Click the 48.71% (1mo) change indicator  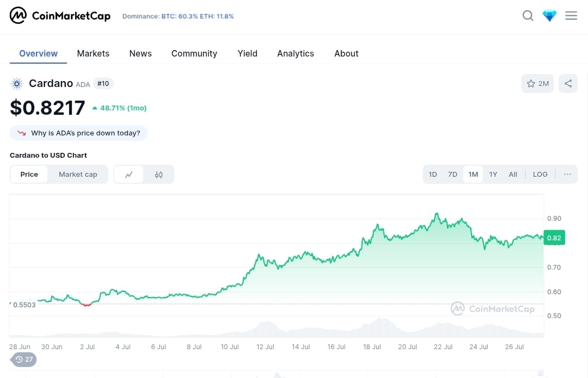[x=119, y=108]
